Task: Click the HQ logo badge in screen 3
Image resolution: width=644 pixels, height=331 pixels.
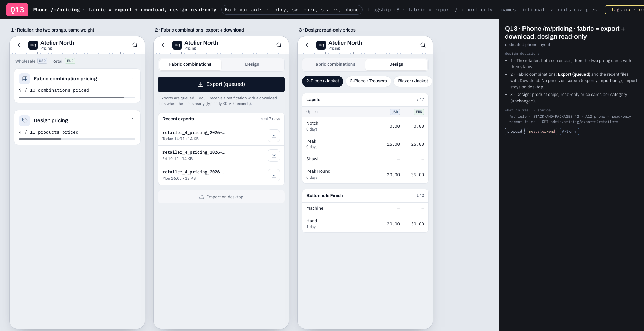Action: (x=321, y=45)
